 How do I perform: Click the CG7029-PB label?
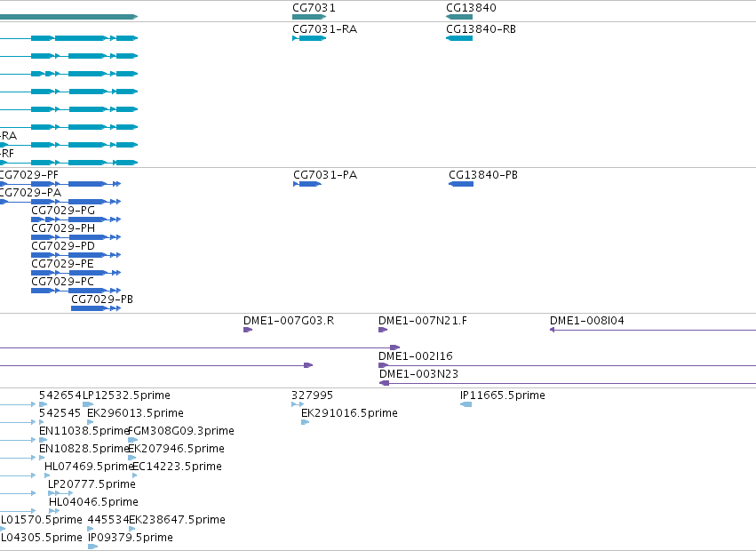pos(102,299)
